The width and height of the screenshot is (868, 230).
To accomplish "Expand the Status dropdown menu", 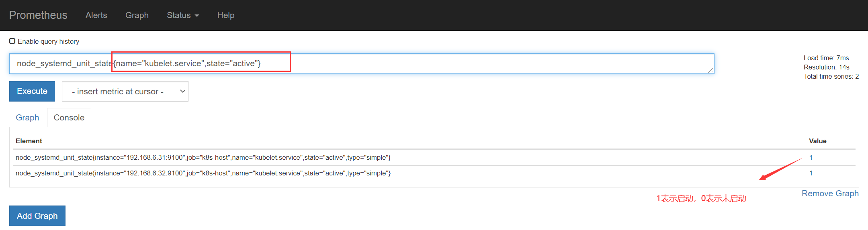I will pyautogui.click(x=183, y=15).
